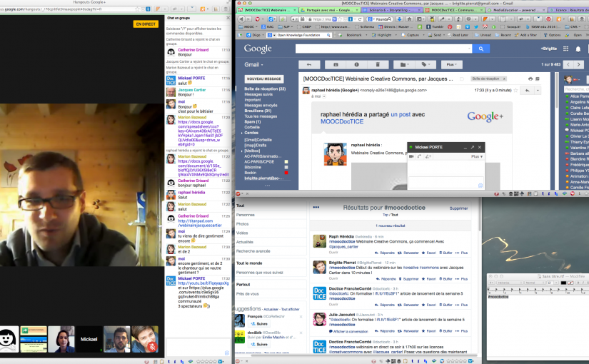Open more reply options dropdown arrow
The image size is (589, 364).
(x=538, y=91)
